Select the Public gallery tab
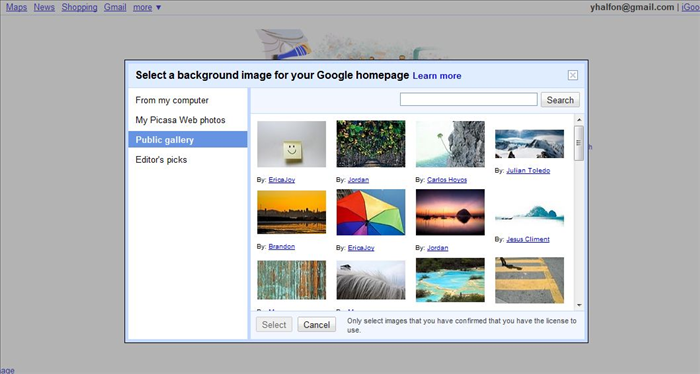The height and width of the screenshot is (374, 700). [188, 139]
